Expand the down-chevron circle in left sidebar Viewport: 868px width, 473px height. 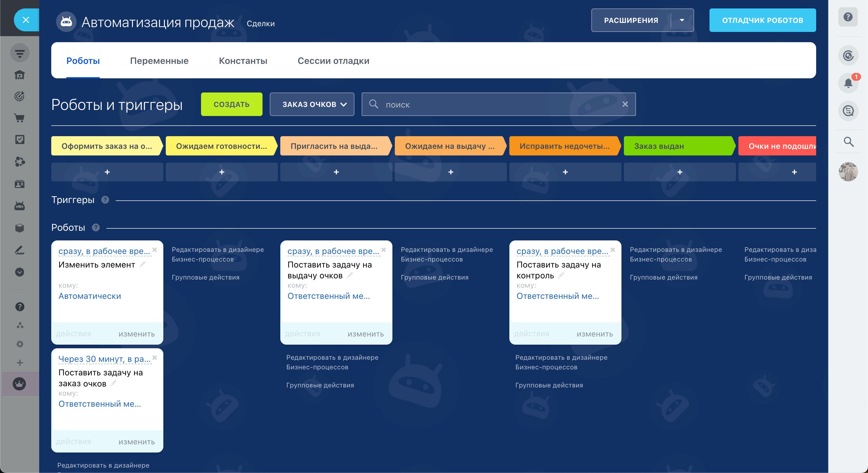coord(20,272)
